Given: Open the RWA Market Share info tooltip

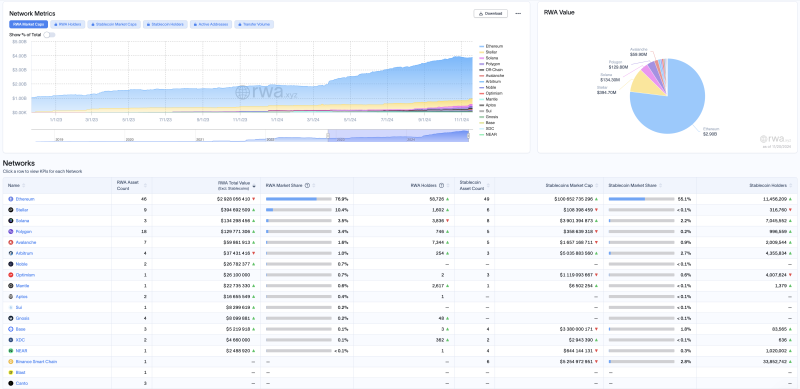Looking at the screenshot, I should 307,185.
